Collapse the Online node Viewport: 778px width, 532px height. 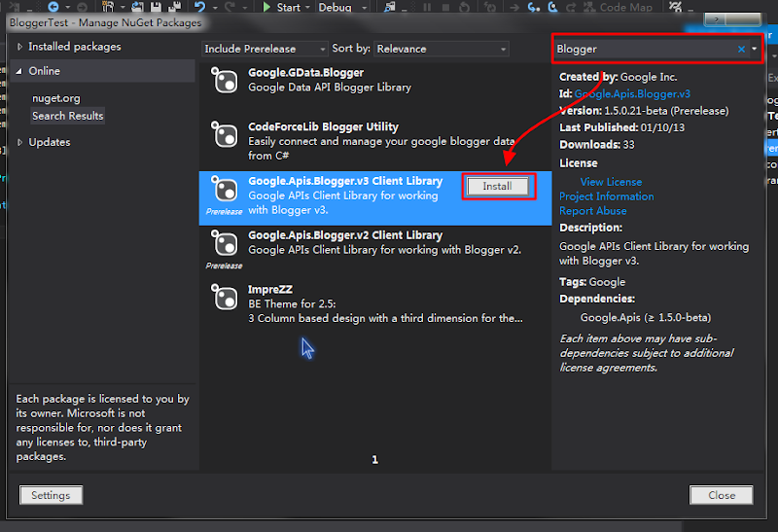[18, 71]
